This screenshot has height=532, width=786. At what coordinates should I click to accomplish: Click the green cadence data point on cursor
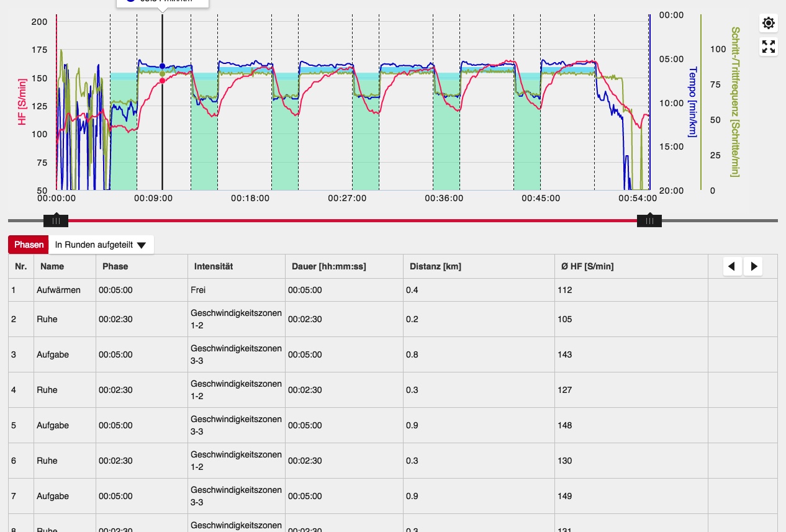point(162,73)
